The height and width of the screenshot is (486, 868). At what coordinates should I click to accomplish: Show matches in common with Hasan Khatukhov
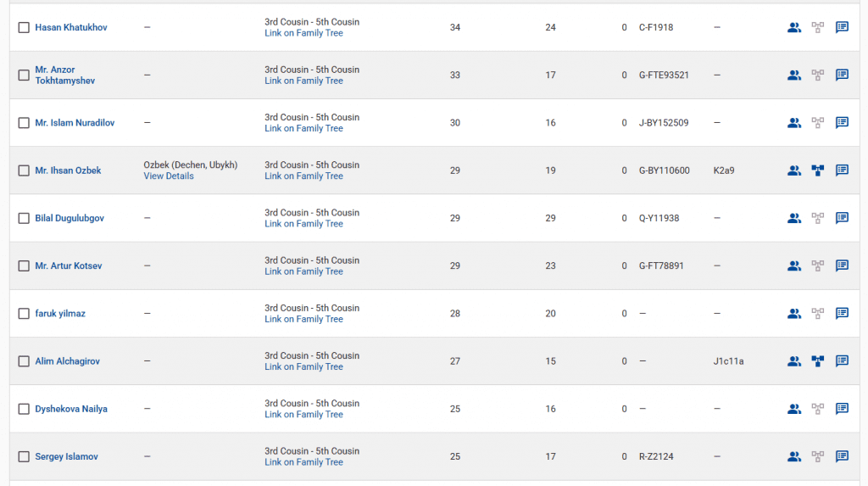pyautogui.click(x=793, y=27)
